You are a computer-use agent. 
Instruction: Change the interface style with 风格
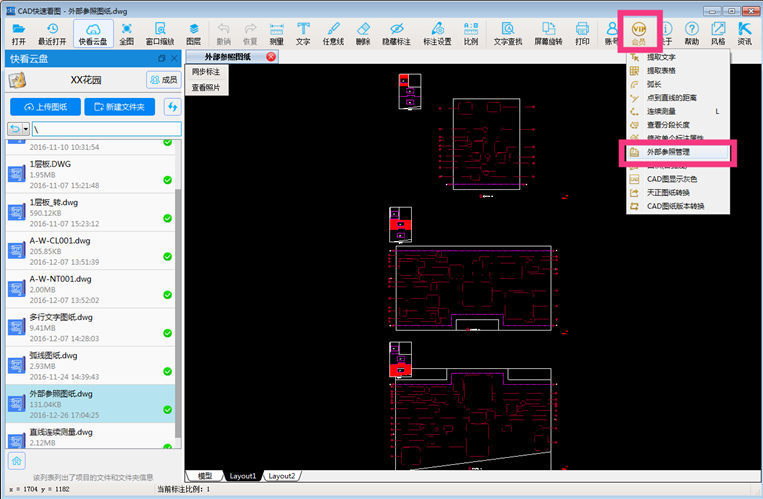[x=718, y=34]
